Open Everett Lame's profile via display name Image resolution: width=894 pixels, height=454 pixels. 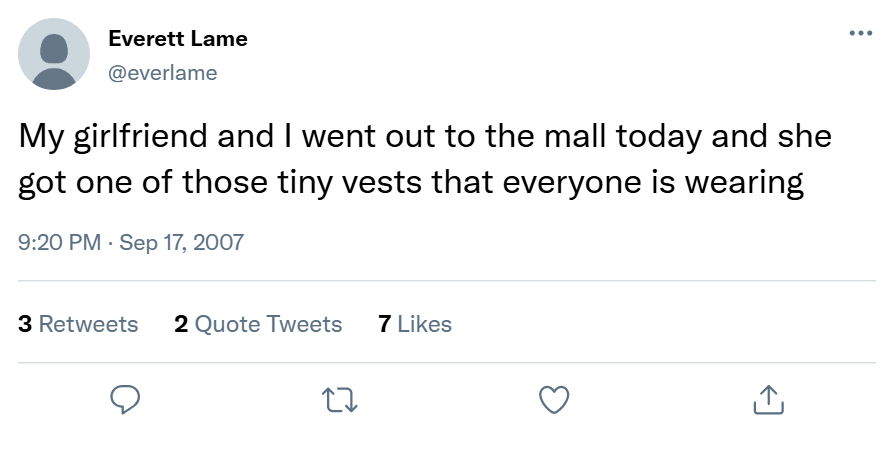tap(178, 39)
